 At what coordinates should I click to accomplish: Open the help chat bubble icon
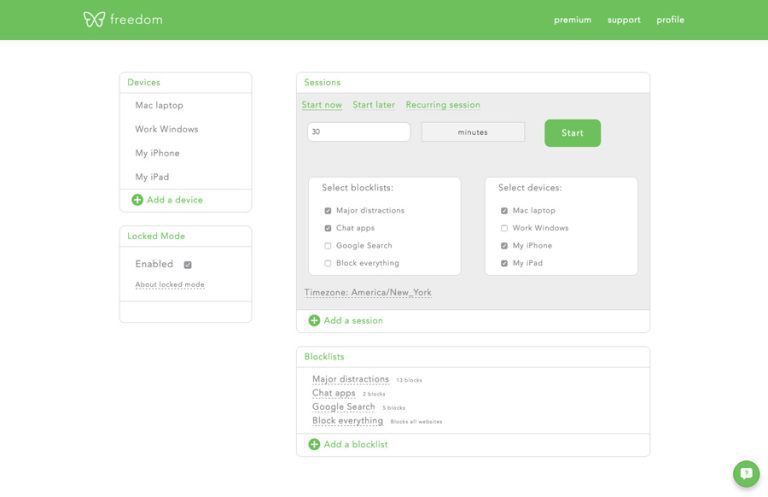[x=746, y=474]
